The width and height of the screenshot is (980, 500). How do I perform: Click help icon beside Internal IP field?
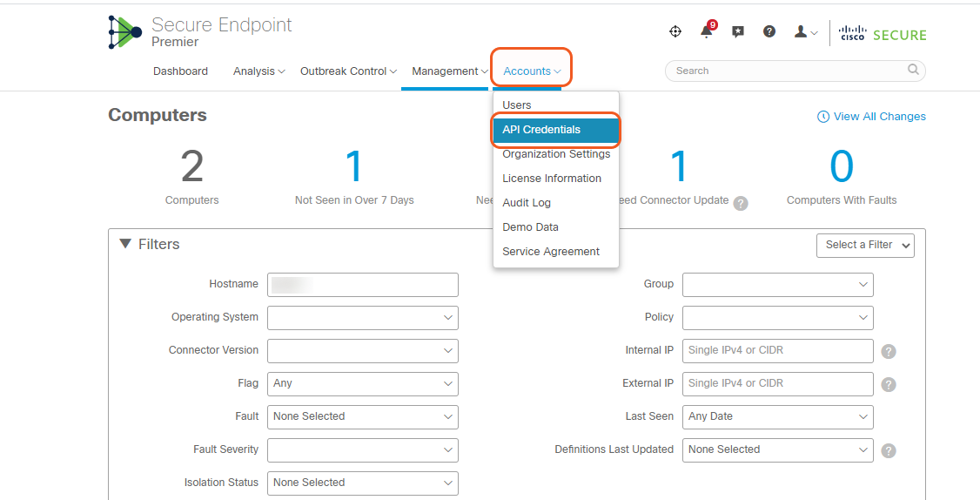[888, 352]
